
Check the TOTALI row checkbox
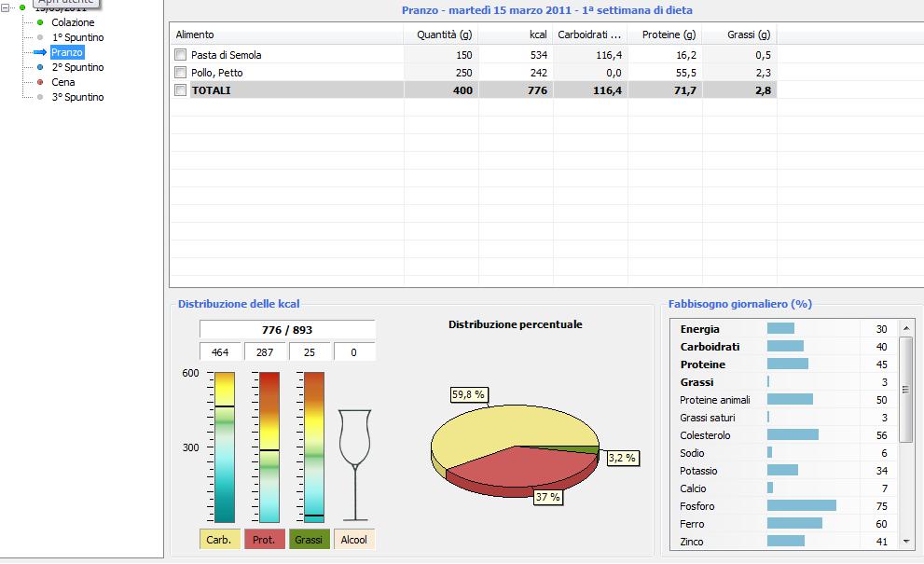pyautogui.click(x=180, y=90)
